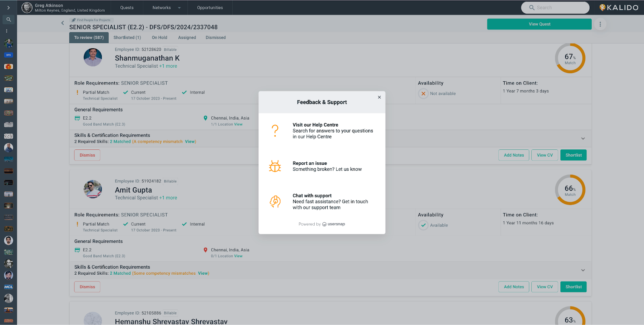Screen dimensions: 644x325
Task: Shortlist Amit Gupta
Action: click(x=573, y=287)
